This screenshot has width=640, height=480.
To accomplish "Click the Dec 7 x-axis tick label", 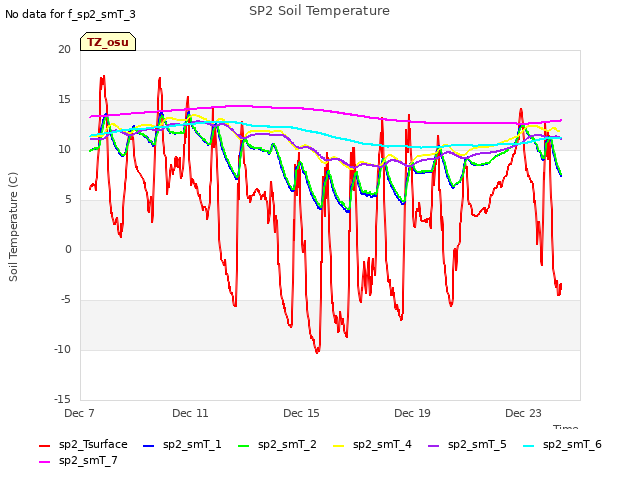I will tap(79, 413).
